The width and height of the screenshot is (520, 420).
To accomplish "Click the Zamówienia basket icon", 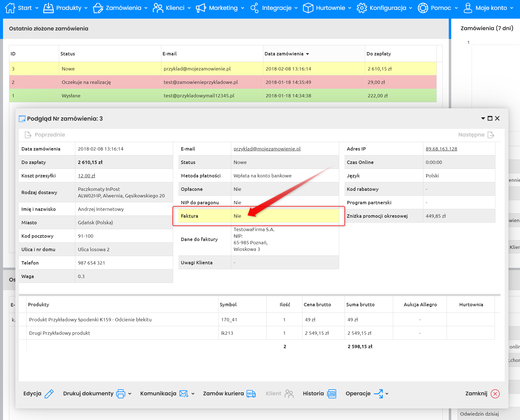I will pyautogui.click(x=98, y=8).
